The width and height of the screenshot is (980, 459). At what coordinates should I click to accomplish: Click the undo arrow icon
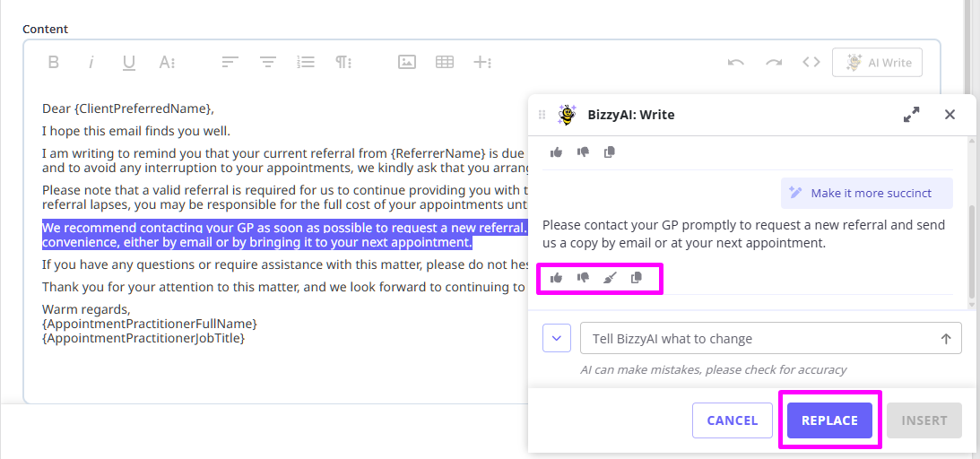736,62
